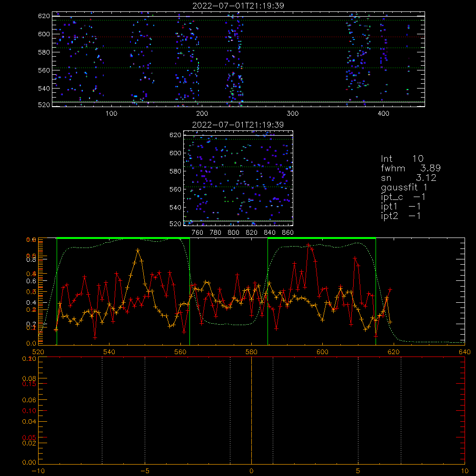Click the red curve's tallest peak near 596

coord(308,245)
